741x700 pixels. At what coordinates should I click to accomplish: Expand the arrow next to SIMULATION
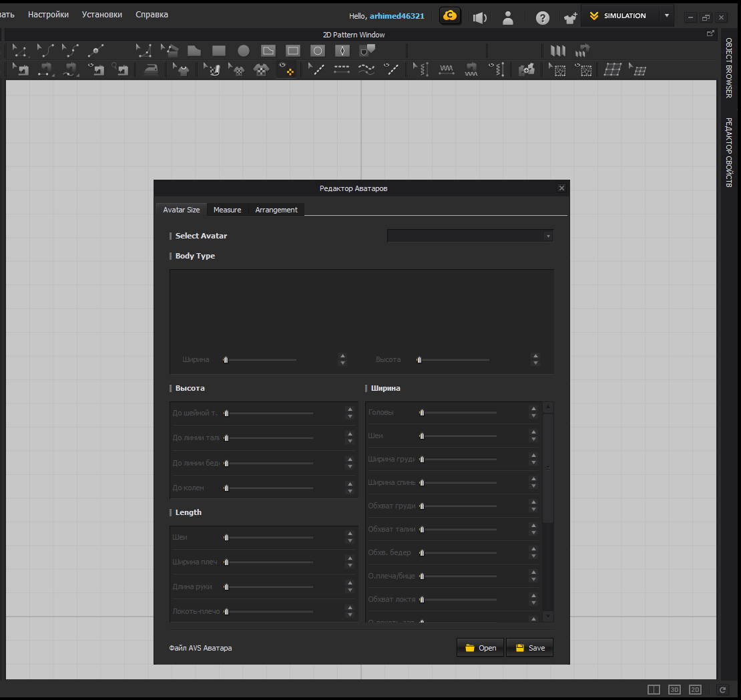[x=666, y=16]
